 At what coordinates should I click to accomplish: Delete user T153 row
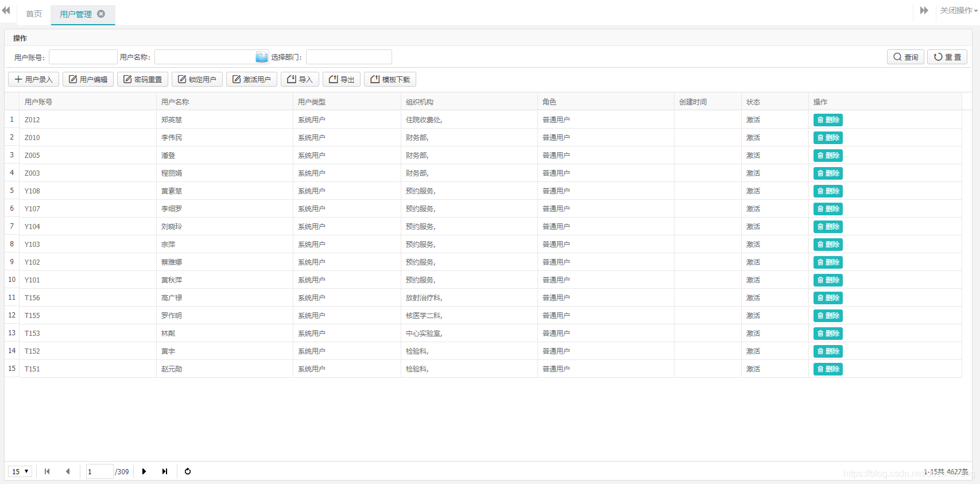(828, 334)
